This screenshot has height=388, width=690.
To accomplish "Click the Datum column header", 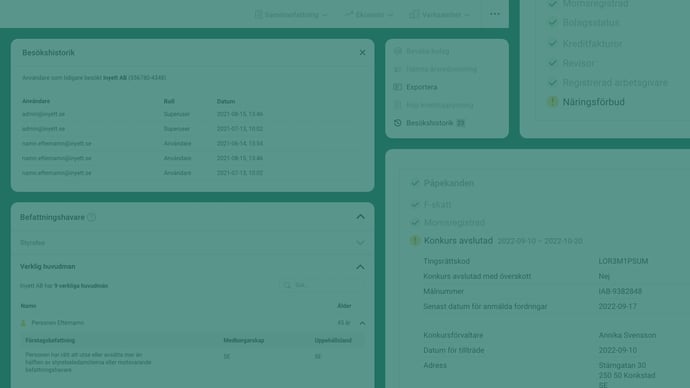I will [x=226, y=101].
